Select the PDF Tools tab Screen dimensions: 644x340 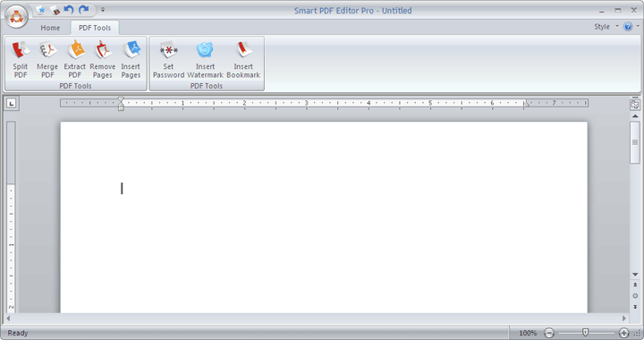95,28
